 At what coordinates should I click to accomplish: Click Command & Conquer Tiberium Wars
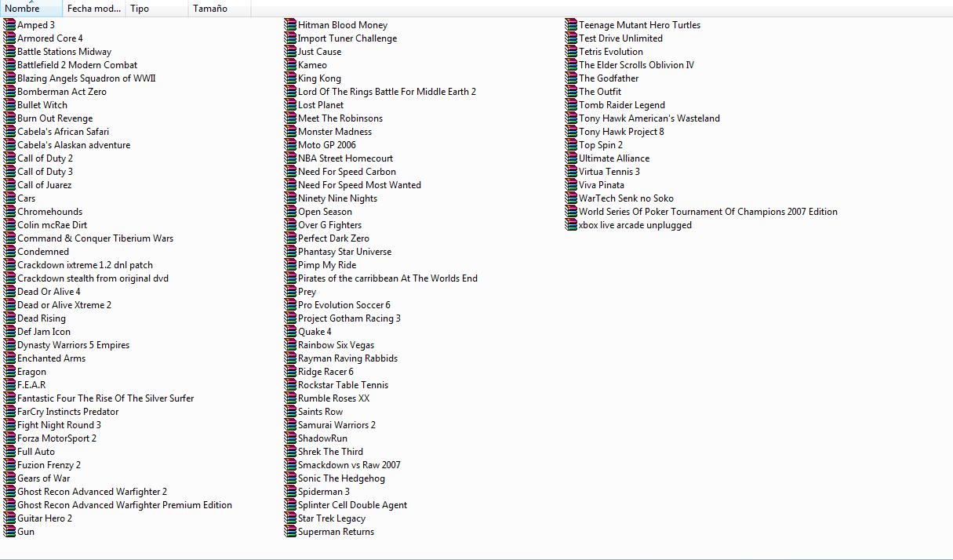96,238
